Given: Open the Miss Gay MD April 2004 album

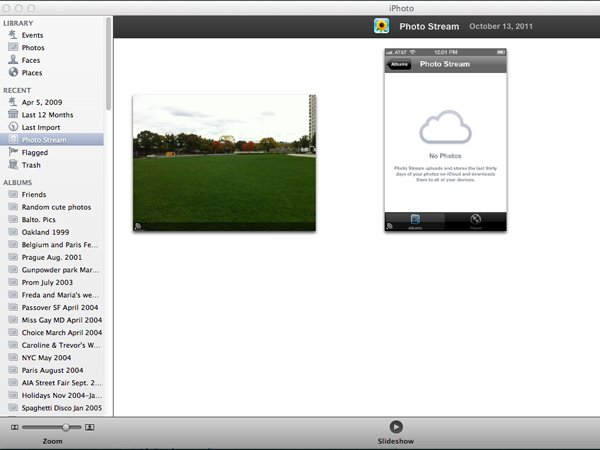Looking at the screenshot, I should coord(52,320).
